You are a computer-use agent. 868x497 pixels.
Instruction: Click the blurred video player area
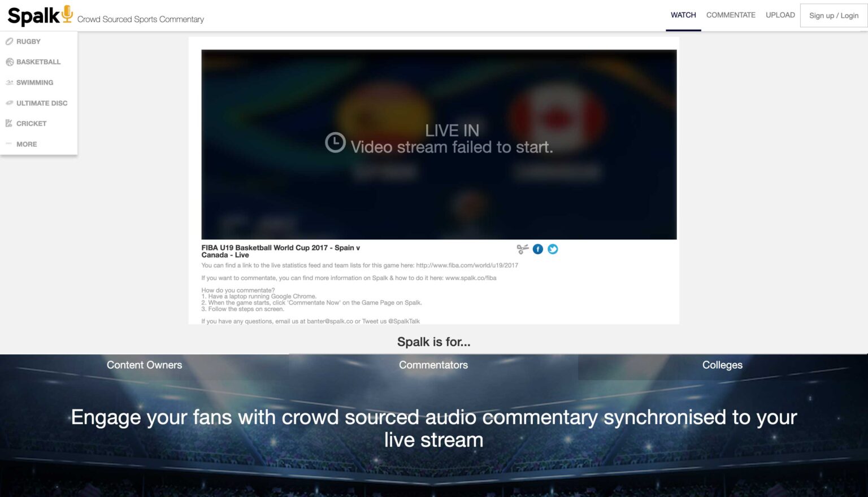[x=439, y=145]
